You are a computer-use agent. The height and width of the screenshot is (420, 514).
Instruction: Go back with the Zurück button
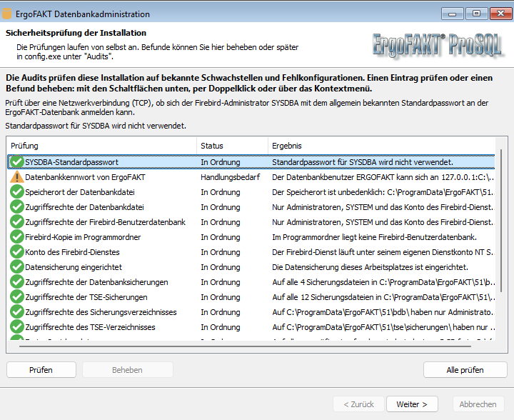(359, 404)
